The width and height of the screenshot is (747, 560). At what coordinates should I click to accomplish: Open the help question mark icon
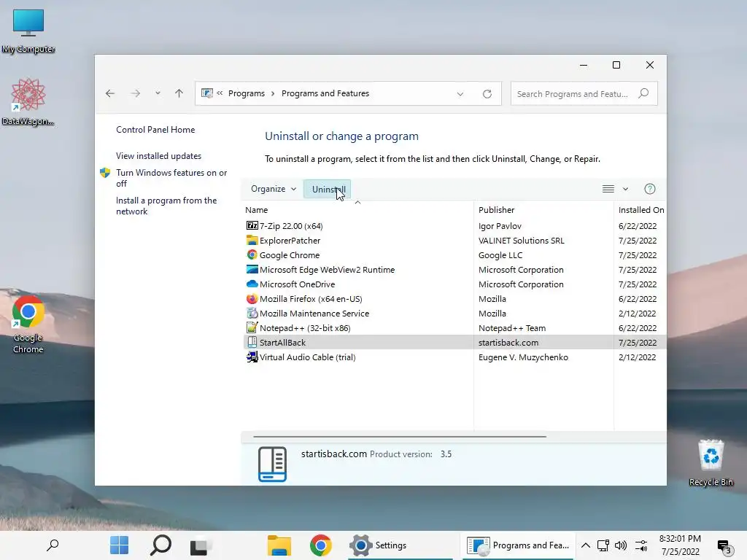click(x=650, y=189)
